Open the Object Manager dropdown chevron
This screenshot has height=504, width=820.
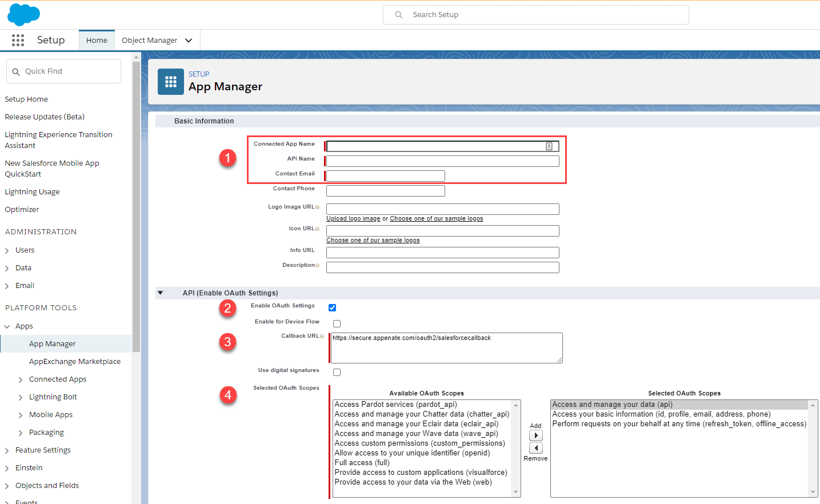click(189, 41)
